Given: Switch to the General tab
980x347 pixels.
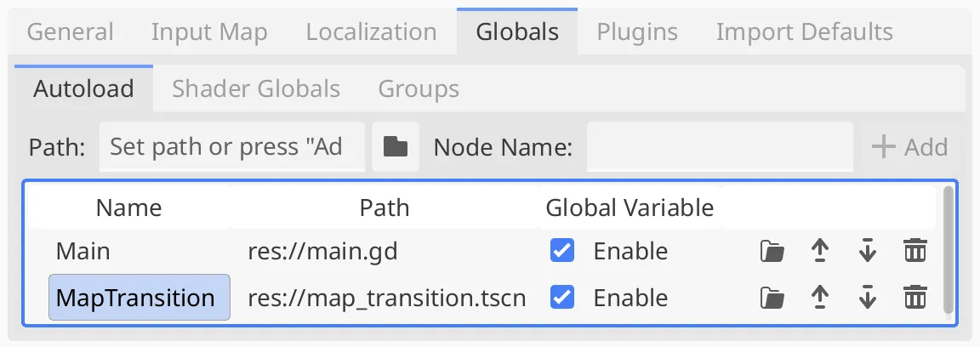Looking at the screenshot, I should [70, 31].
